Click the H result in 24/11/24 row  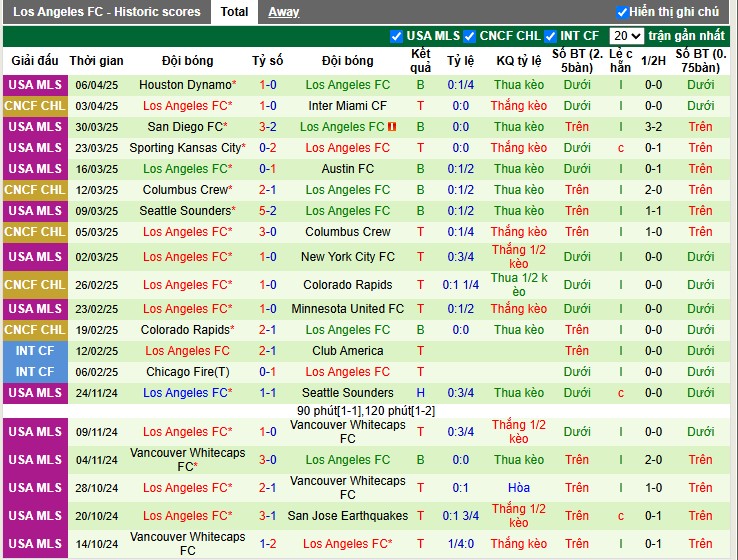click(420, 392)
